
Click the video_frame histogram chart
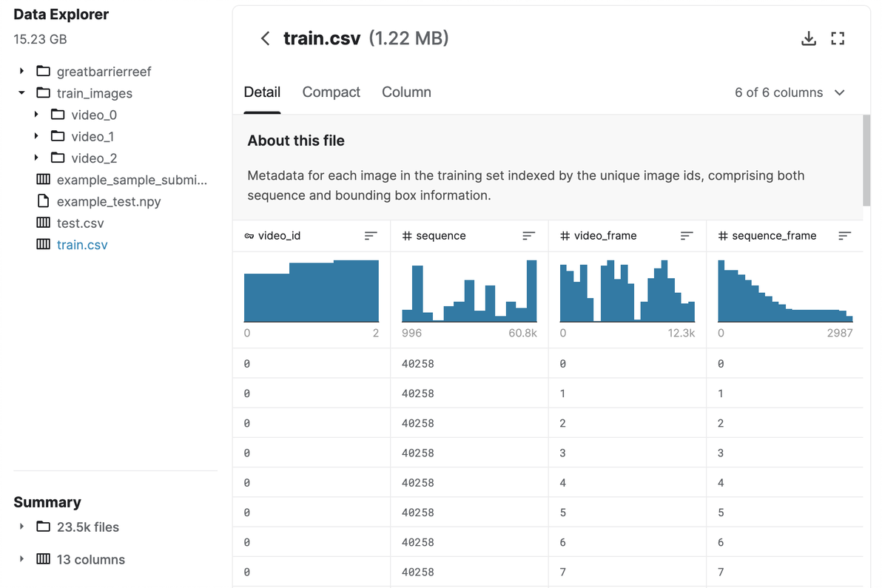pyautogui.click(x=627, y=291)
